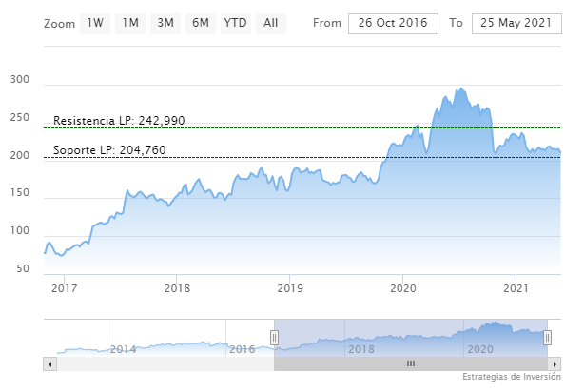Set zoom to 3M
The height and width of the screenshot is (392, 584).
tap(165, 22)
